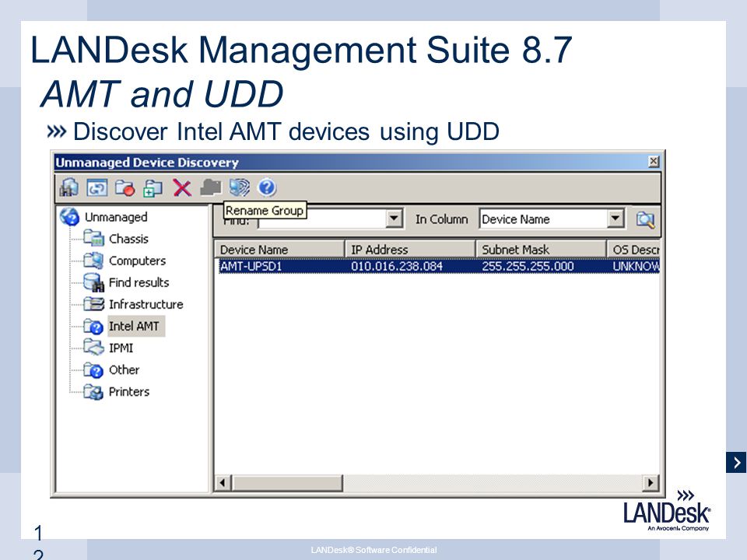Click the 255.255.255.000 subnet mask cell
This screenshot has width=747, height=560.
click(528, 266)
